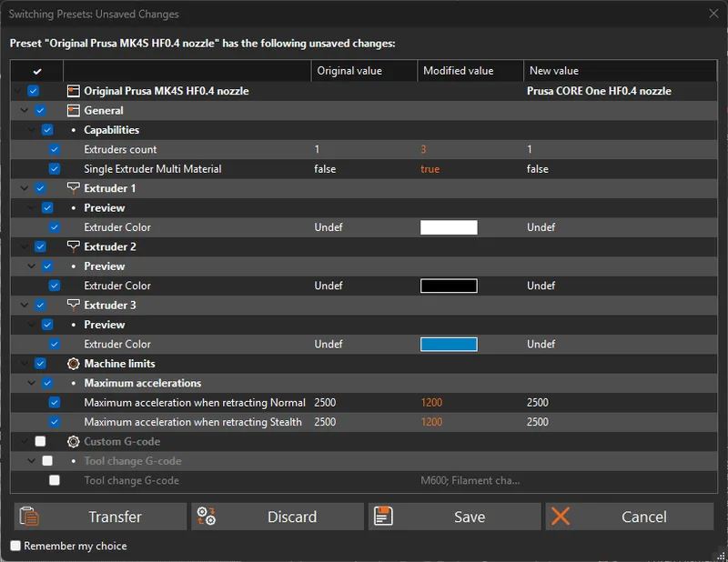Click the printer icon beside General
Image resolution: width=728 pixels, height=562 pixels.
click(74, 111)
